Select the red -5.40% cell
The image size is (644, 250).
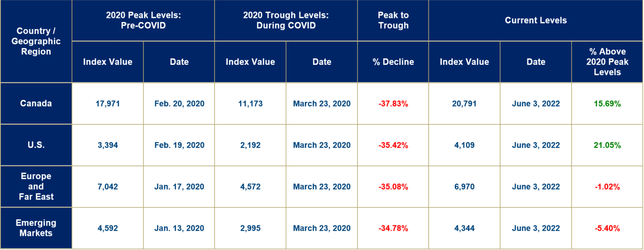607,228
